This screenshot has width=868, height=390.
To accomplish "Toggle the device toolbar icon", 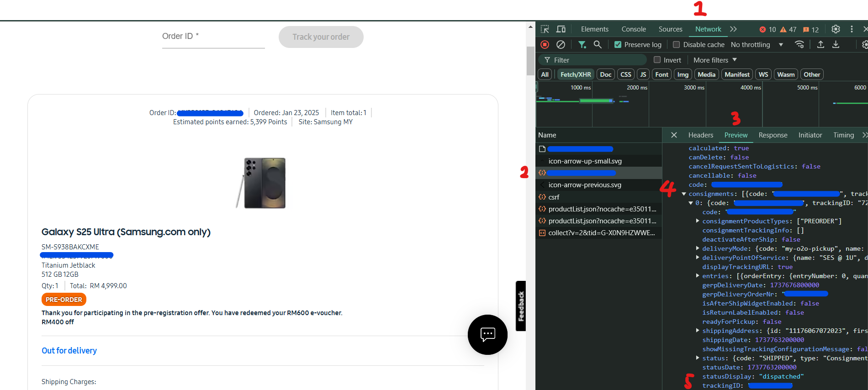I will [561, 29].
